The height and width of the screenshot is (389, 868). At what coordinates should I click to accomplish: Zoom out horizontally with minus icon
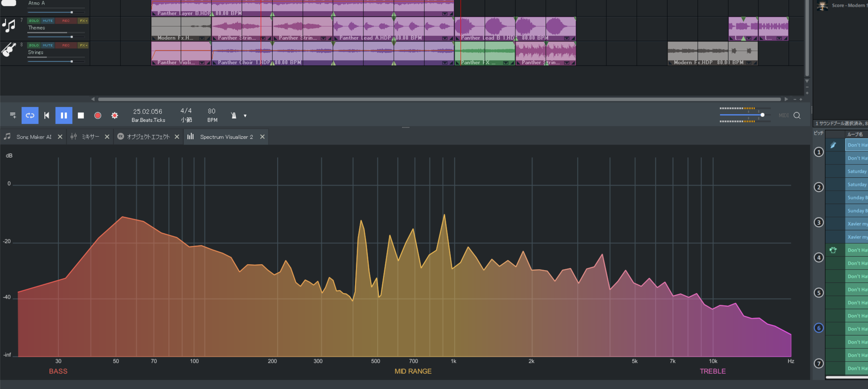[795, 99]
